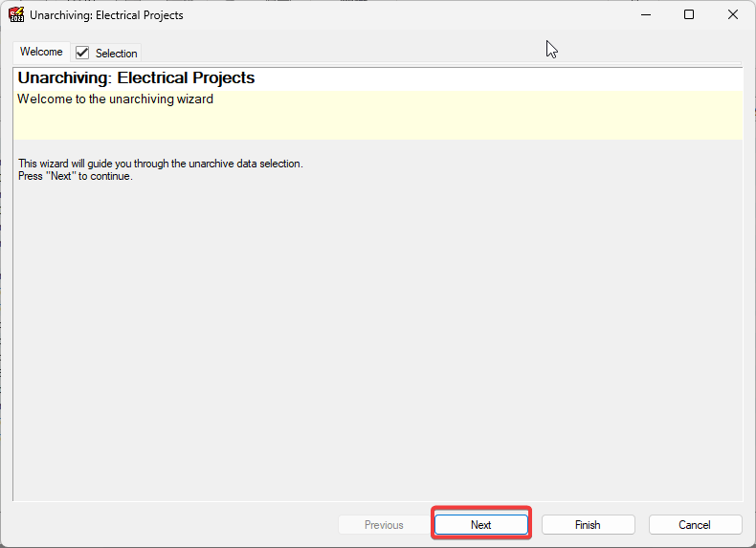The width and height of the screenshot is (756, 548).
Task: Maximize the Unarchiving window
Action: click(689, 14)
